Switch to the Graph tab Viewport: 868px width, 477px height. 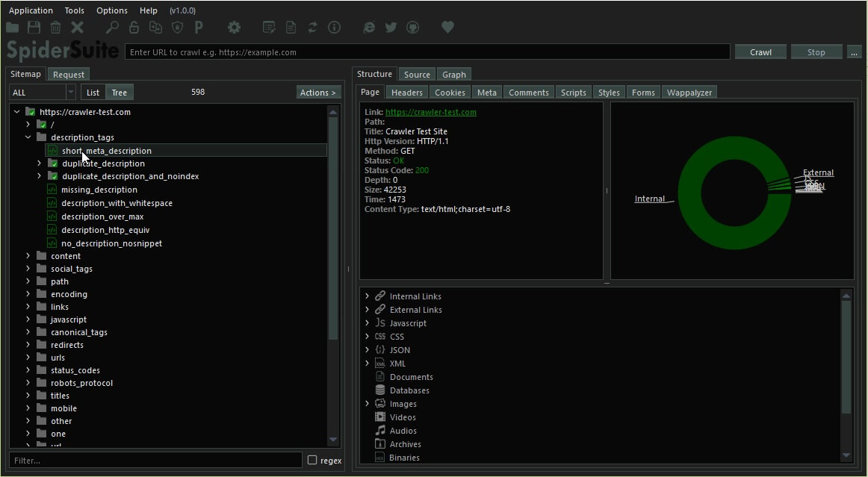pyautogui.click(x=454, y=75)
